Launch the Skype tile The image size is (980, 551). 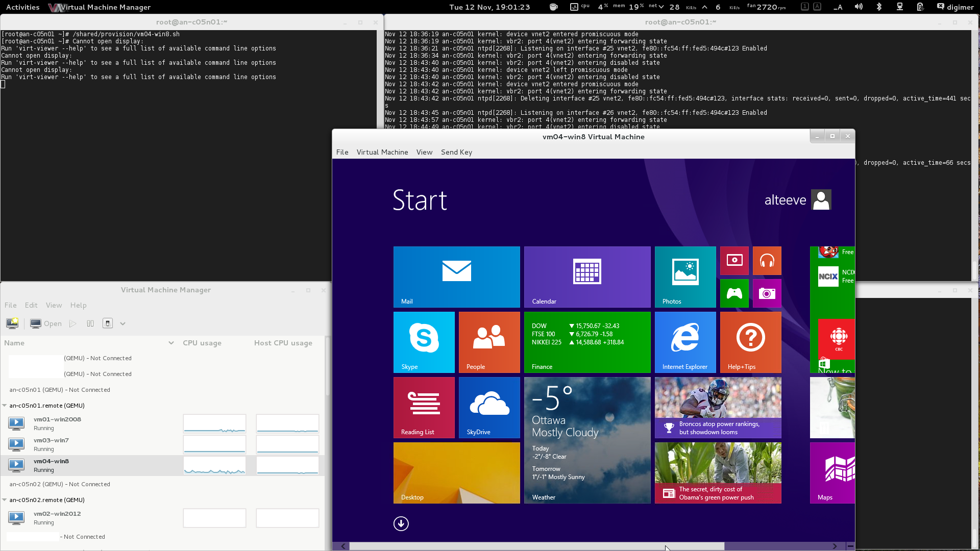424,342
